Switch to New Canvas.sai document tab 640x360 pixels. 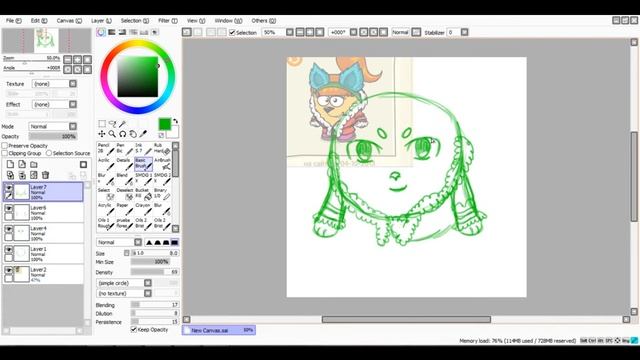219,330
